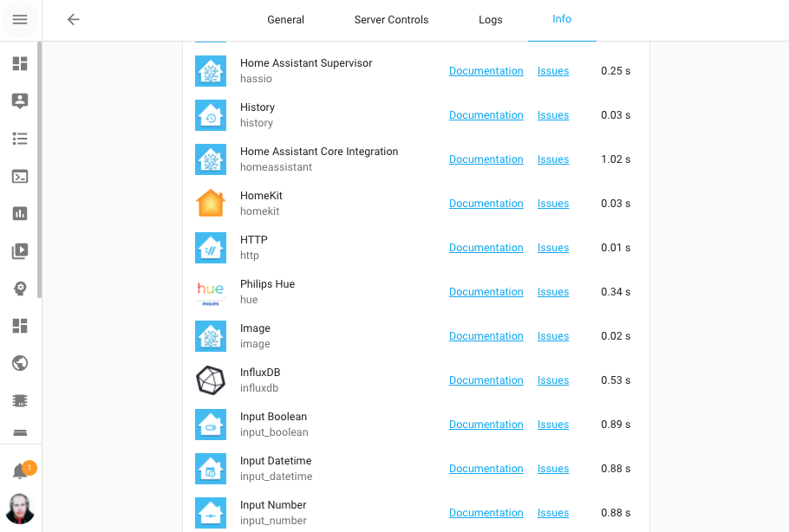789x532 pixels.
Task: Open the configuration gear-head sidebar icon
Action: click(x=20, y=288)
